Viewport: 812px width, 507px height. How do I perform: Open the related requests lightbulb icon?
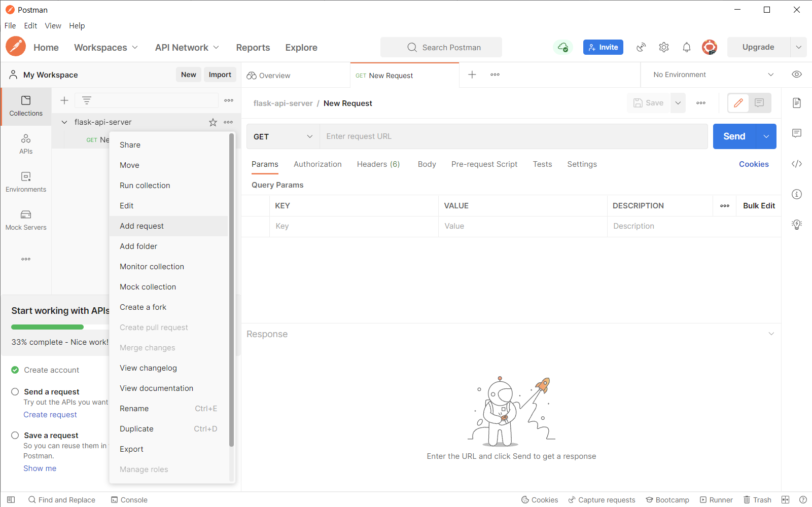[797, 225]
